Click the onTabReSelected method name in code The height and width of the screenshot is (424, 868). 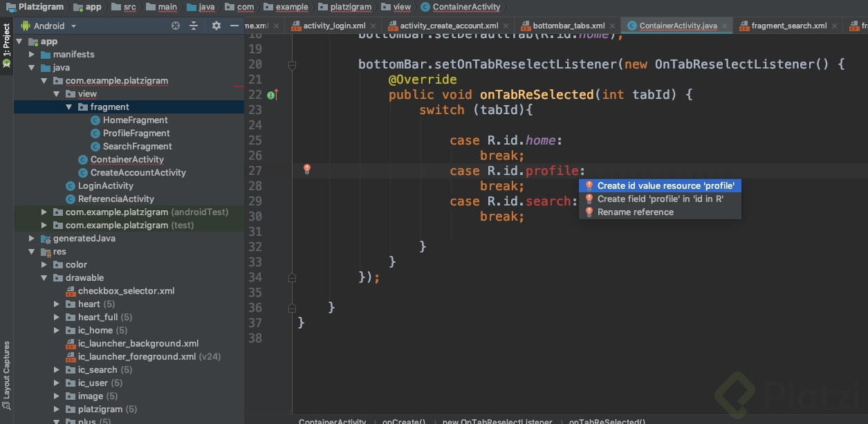(x=537, y=95)
